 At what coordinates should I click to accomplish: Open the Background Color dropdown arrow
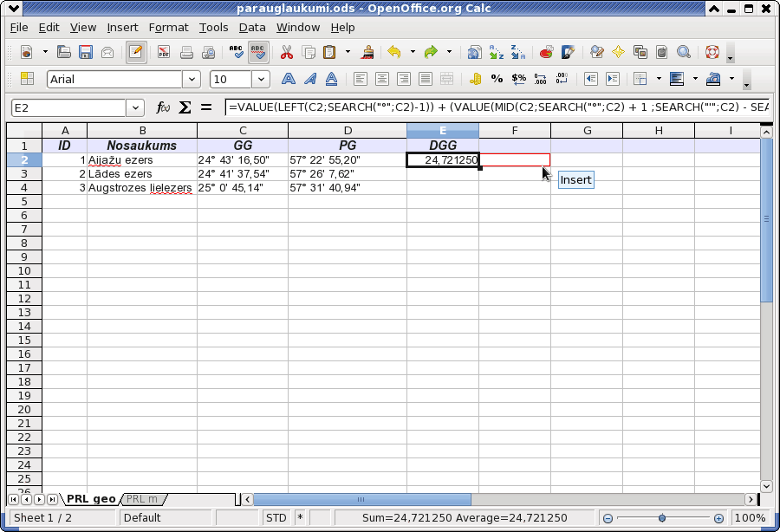click(x=695, y=79)
